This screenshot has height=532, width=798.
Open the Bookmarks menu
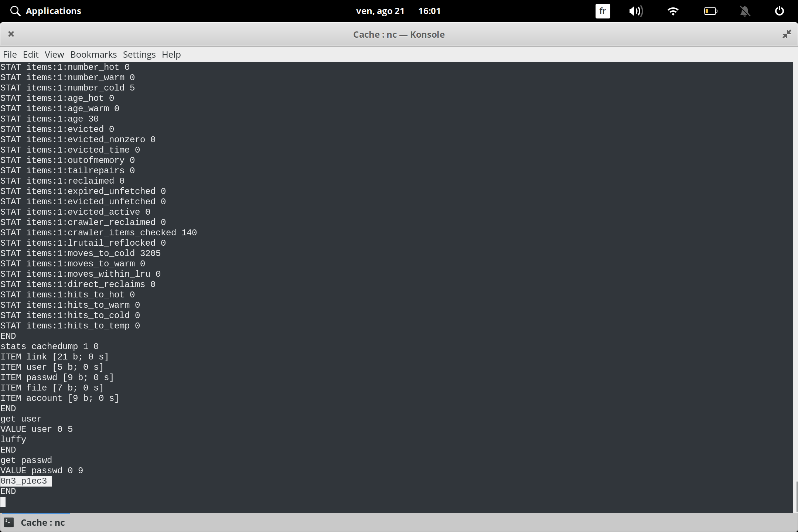pyautogui.click(x=93, y=54)
